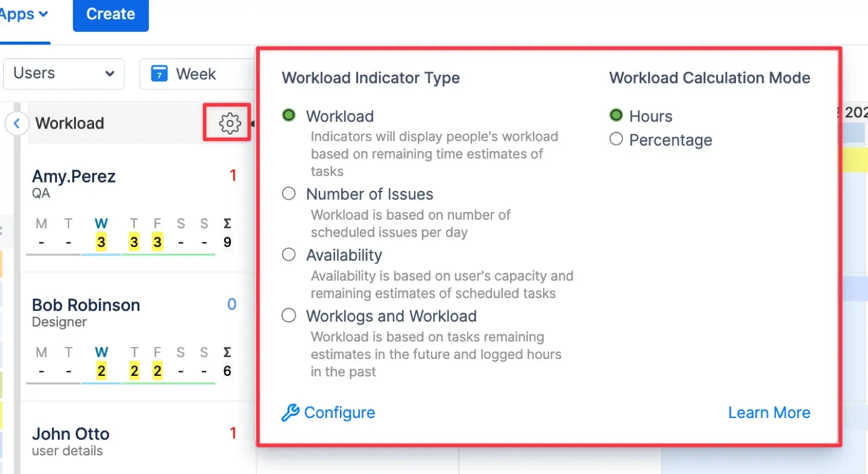Select the Hours calculation mode radio
This screenshot has height=474, width=868.
pos(616,115)
